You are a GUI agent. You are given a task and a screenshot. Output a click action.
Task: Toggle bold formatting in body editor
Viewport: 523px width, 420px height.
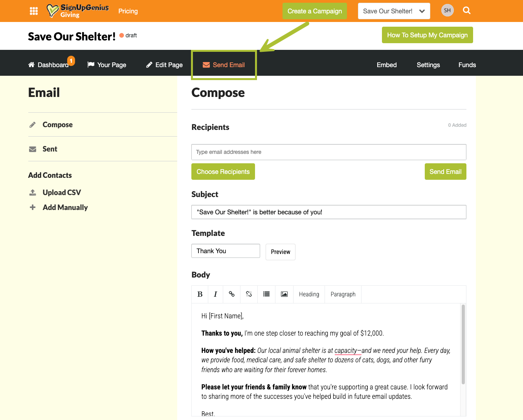tap(200, 294)
